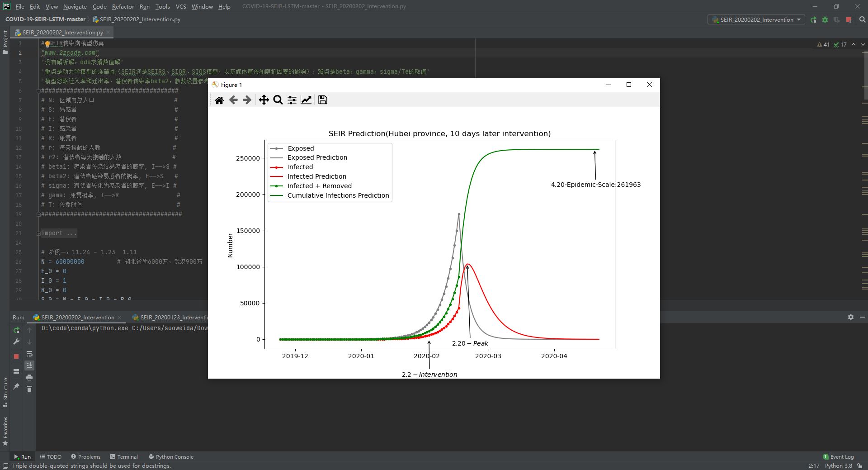Open the Favorites tool window
Image resolution: width=868 pixels, height=470 pixels.
(x=5, y=431)
